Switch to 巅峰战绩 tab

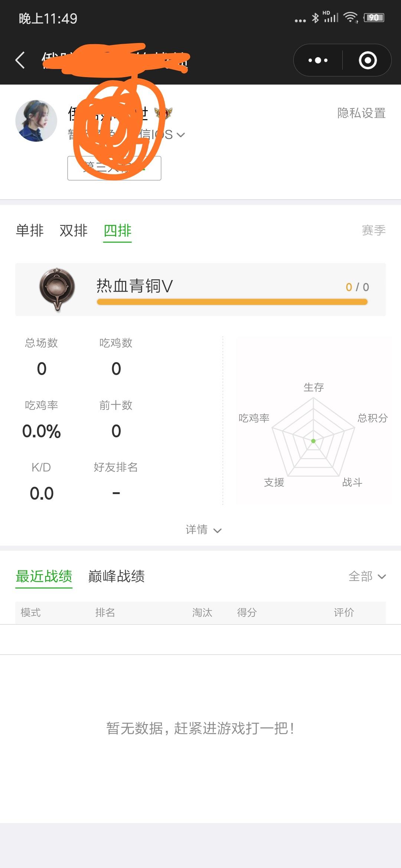[x=116, y=576]
